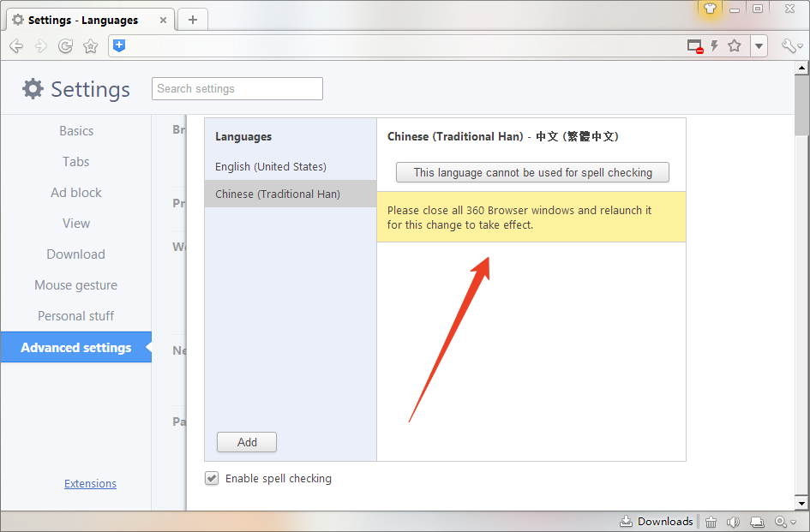This screenshot has height=532, width=810.
Task: Open the zoom magnifier dropdown in status bar
Action: pyautogui.click(x=784, y=522)
